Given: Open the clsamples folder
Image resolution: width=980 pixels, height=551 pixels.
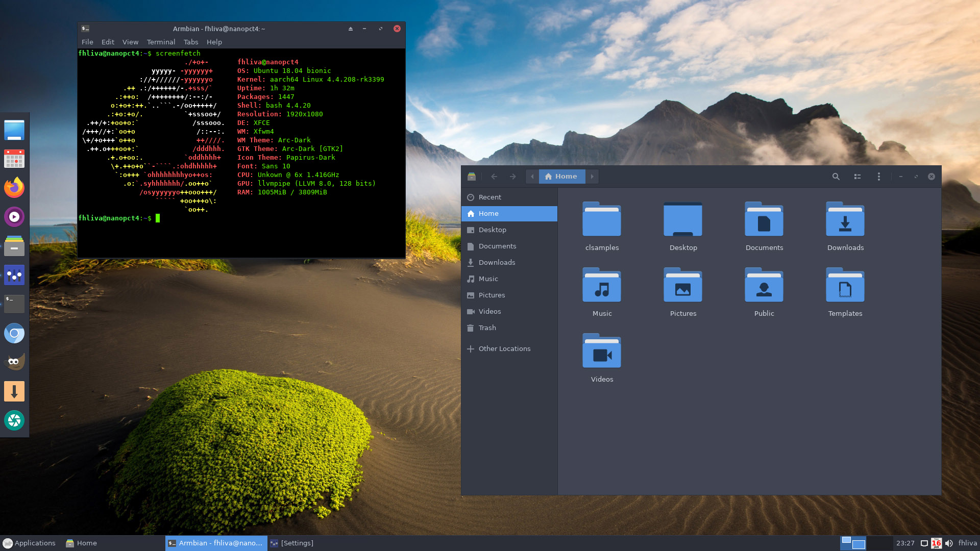Looking at the screenshot, I should [x=602, y=219].
